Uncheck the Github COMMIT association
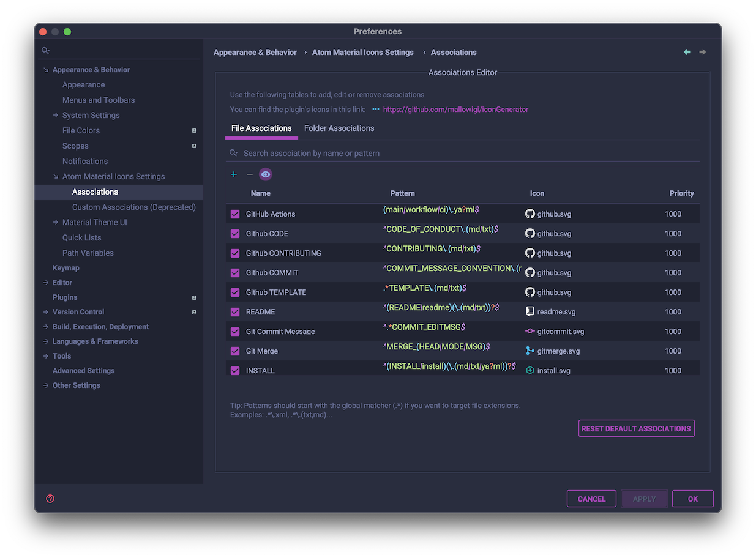The height and width of the screenshot is (558, 756). click(234, 272)
